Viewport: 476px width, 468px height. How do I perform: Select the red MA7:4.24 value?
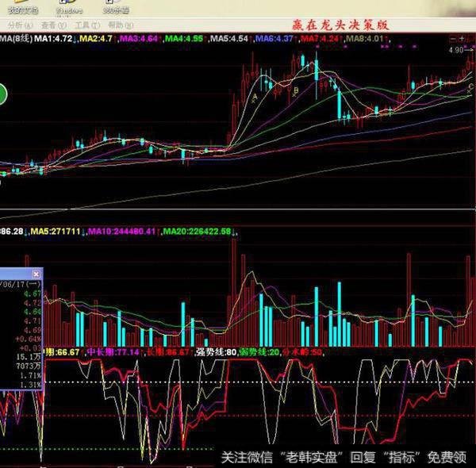(320, 39)
